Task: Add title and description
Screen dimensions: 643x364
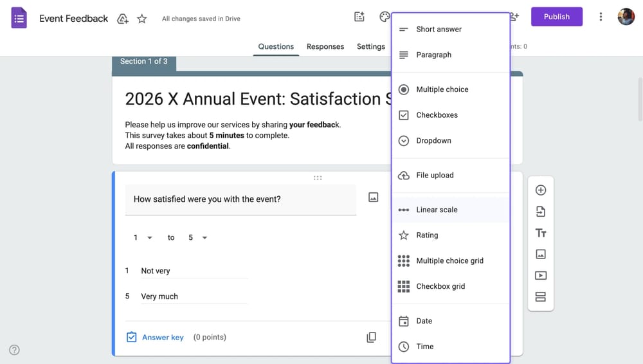Action: 541,233
